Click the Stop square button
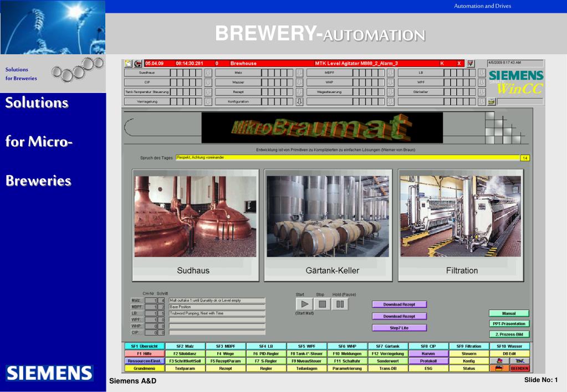This screenshot has height=392, width=567. [x=322, y=304]
